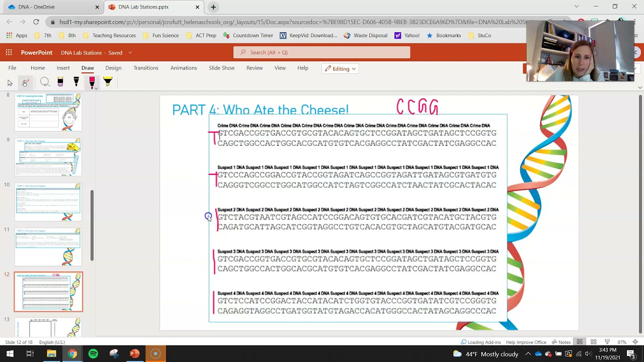Select the yellow highlighter
This screenshot has height=362, width=644.
coord(107,82)
